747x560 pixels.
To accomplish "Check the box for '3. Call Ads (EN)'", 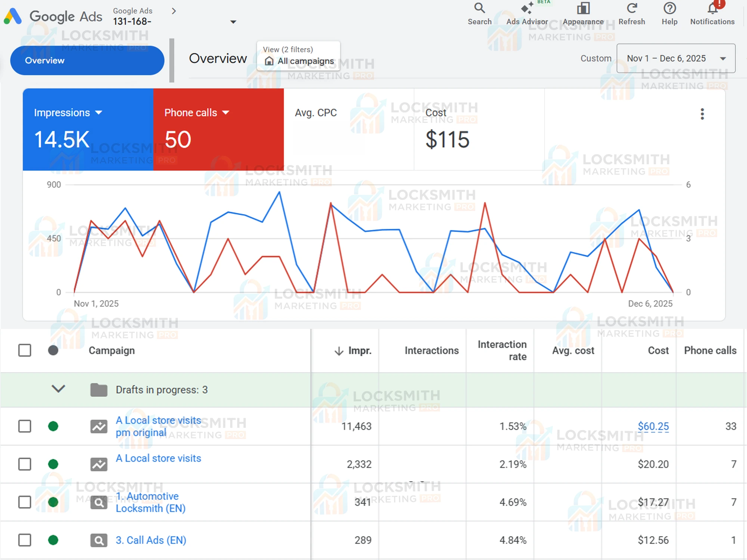I will 24,540.
